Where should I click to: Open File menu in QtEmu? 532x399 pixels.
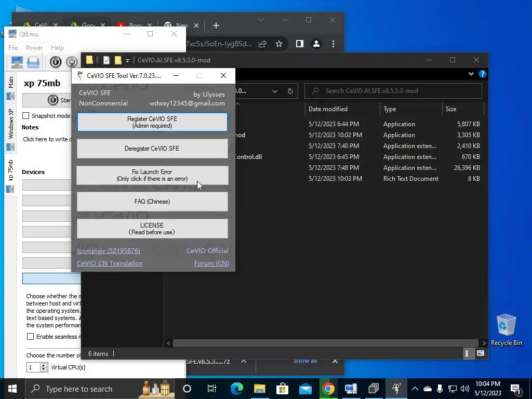(13, 48)
